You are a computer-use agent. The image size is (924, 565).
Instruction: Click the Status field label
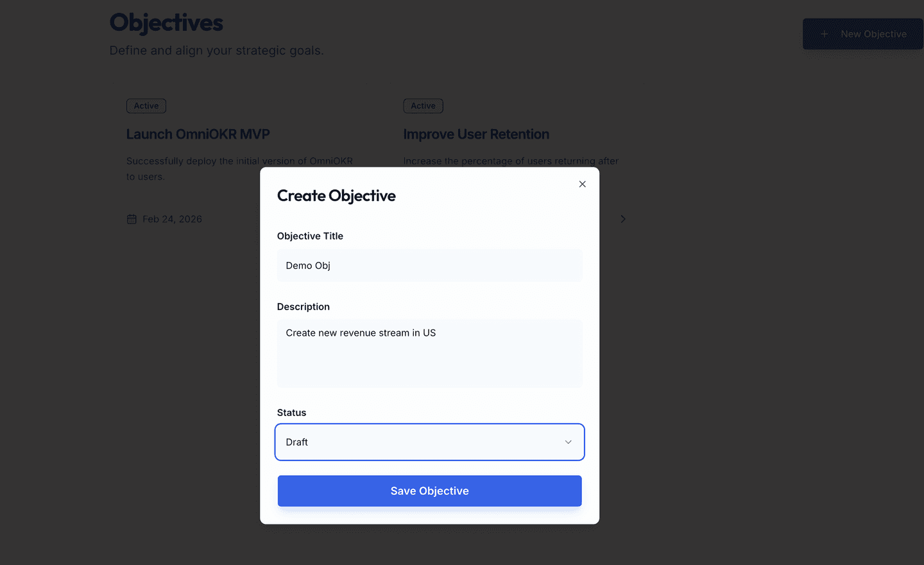tap(291, 413)
